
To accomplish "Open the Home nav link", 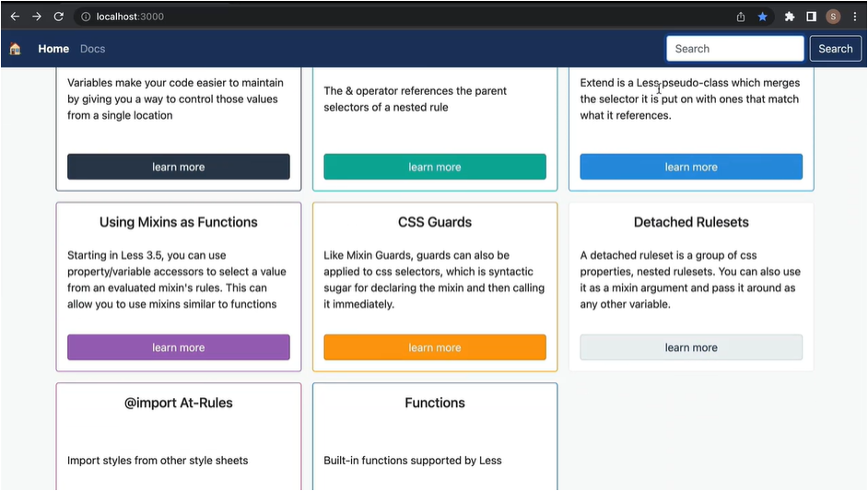I will pyautogui.click(x=53, y=49).
